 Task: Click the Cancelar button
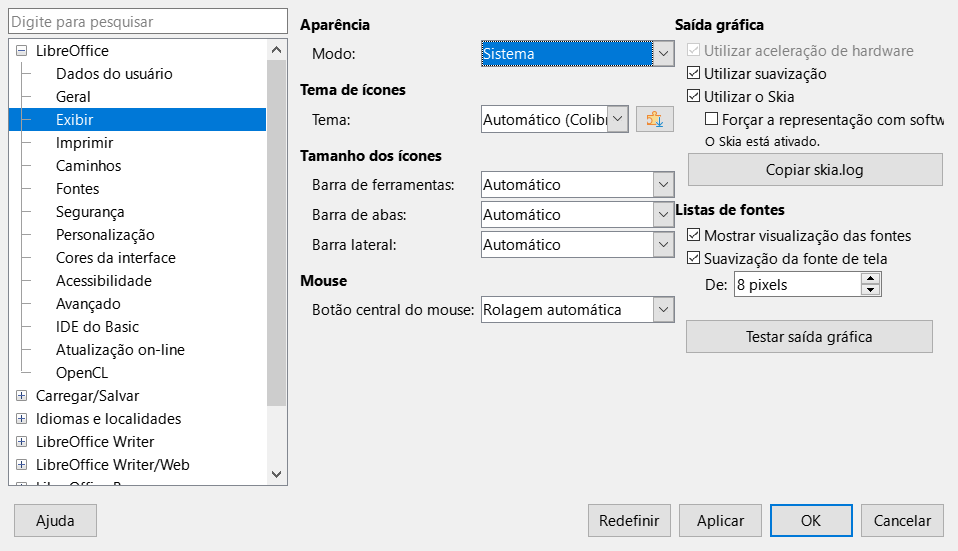[902, 520]
